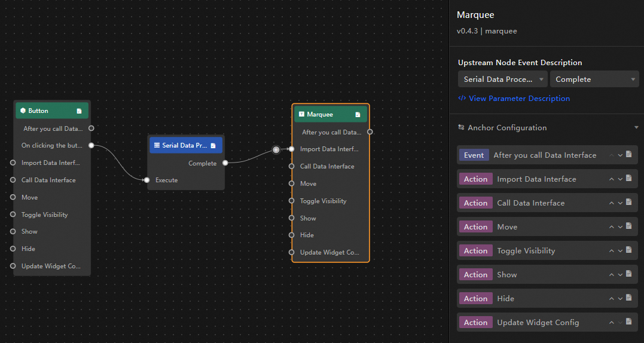644x343 pixels.
Task: Click Marquee node's Update Widget Config input anchor
Action: (x=291, y=252)
